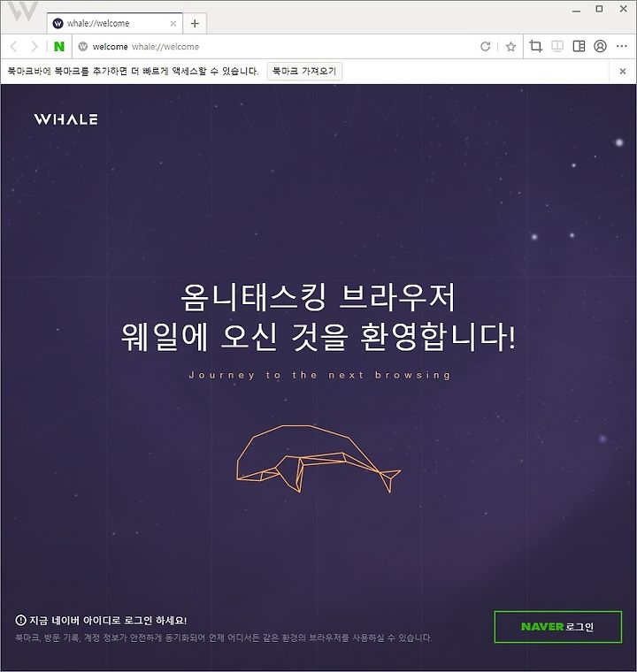This screenshot has height=672, width=637.
Task: Click the NAVER 로그인 button
Action: 557,627
